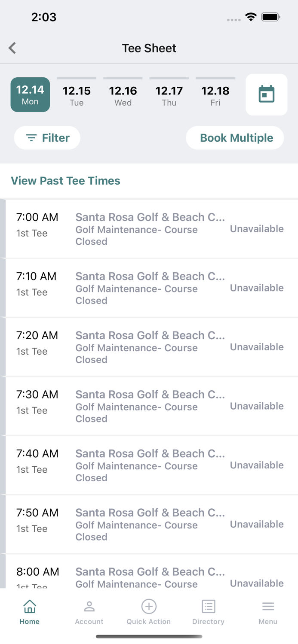Switch to the Directory tab
298x644 pixels.
[208, 611]
